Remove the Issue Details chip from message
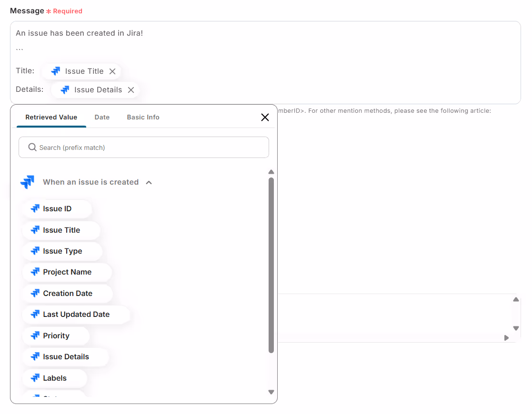The width and height of the screenshot is (532, 414). (x=131, y=90)
